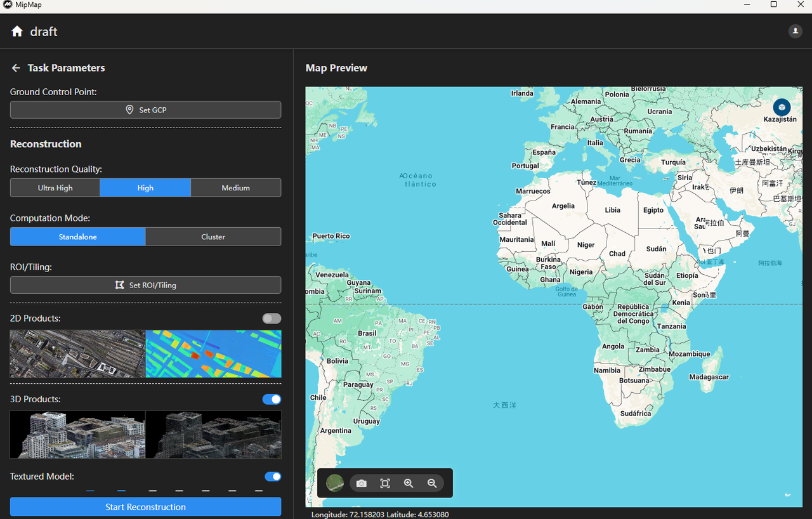
Task: Click the Argelia country label
Action: (x=563, y=206)
